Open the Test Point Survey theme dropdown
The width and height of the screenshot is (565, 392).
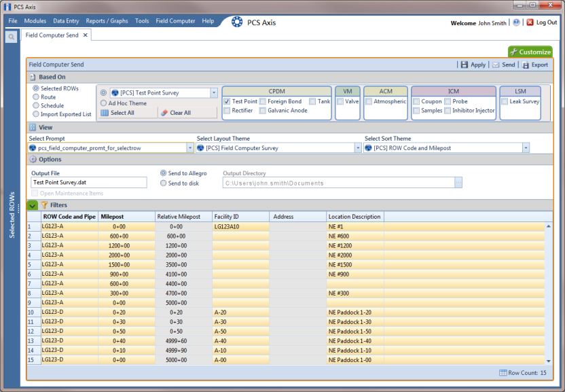coord(214,92)
